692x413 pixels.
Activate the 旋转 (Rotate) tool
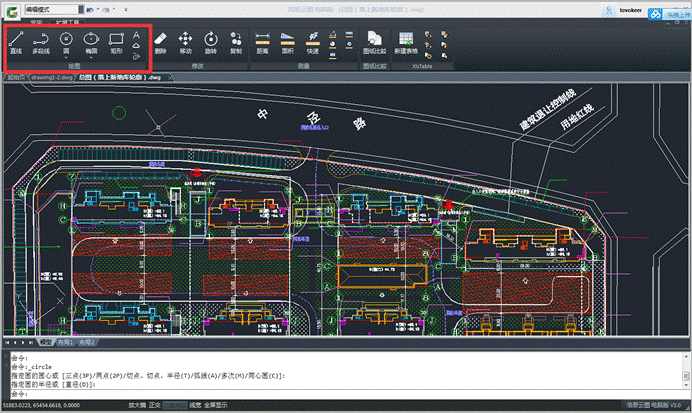tap(211, 41)
